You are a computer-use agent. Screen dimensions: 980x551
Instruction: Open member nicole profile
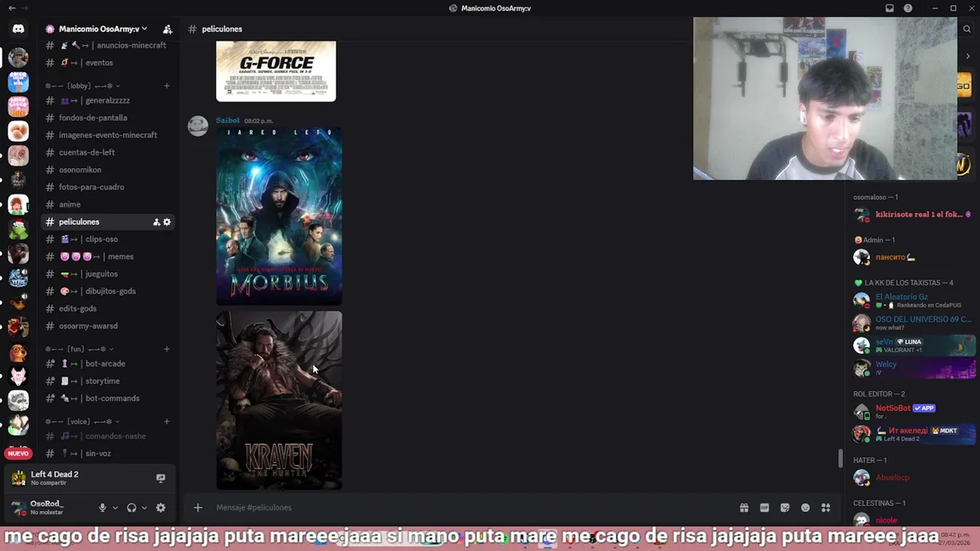click(x=913, y=520)
